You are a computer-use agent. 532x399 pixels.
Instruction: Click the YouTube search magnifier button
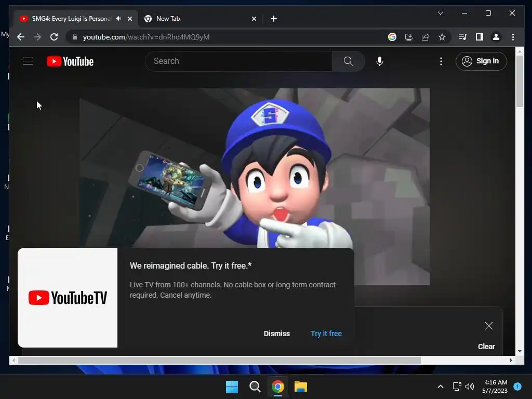pos(349,61)
